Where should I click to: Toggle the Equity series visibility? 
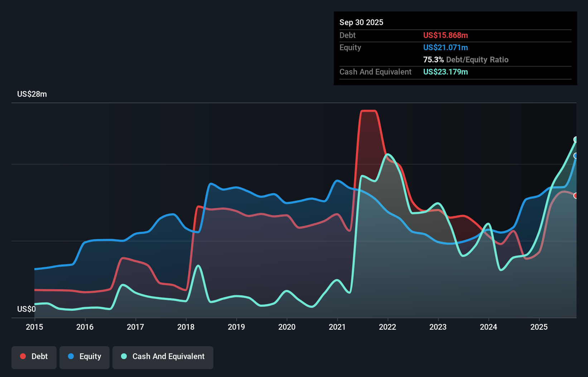pos(85,356)
